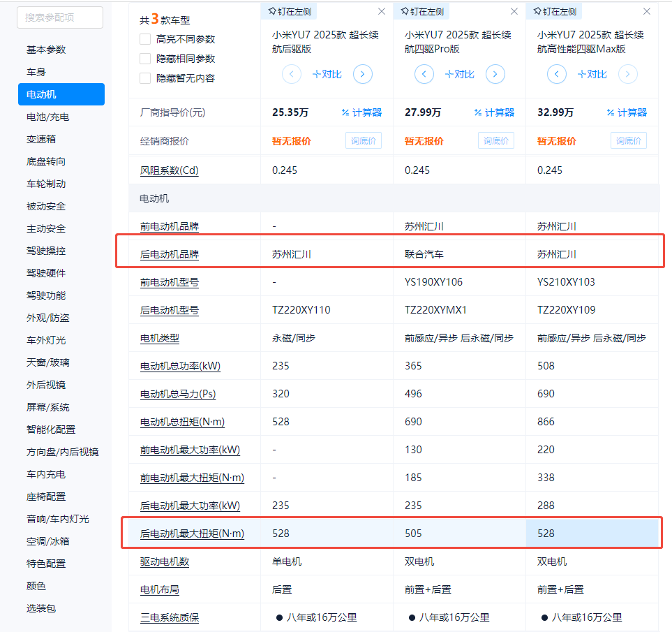This screenshot has height=632, width=672.
Task: Open the 电机类型 parameter link
Action: pos(159,338)
